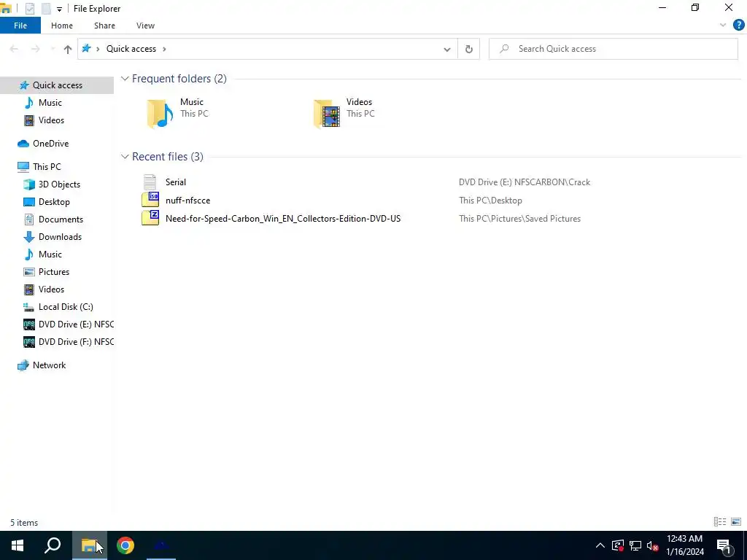747x560 pixels.
Task: Collapse the Frequent folders group
Action: tap(125, 79)
